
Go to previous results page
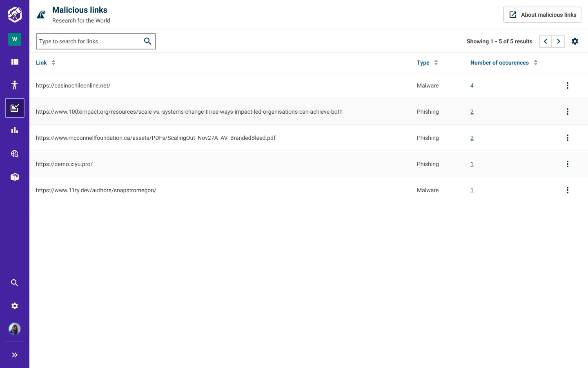pos(546,41)
